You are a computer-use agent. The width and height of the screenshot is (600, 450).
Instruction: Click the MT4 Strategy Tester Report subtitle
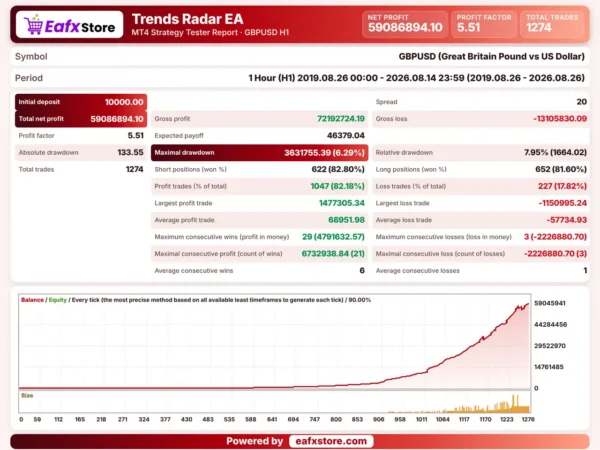[210, 32]
